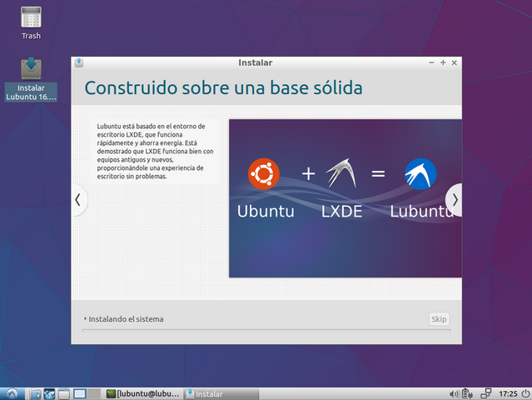Click the installer icon in the Instalar title bar

pos(79,62)
